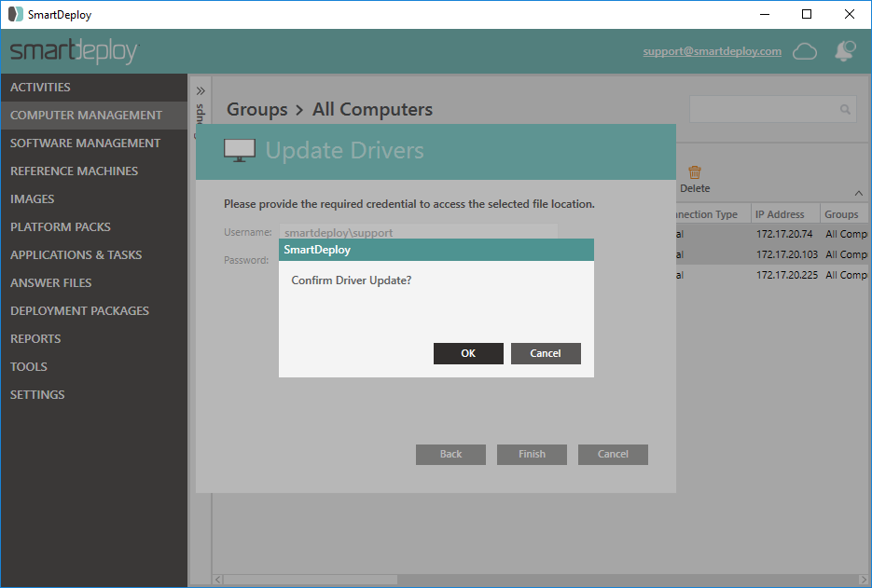Cancel the Confirm Driver Update dialog

pyautogui.click(x=546, y=353)
